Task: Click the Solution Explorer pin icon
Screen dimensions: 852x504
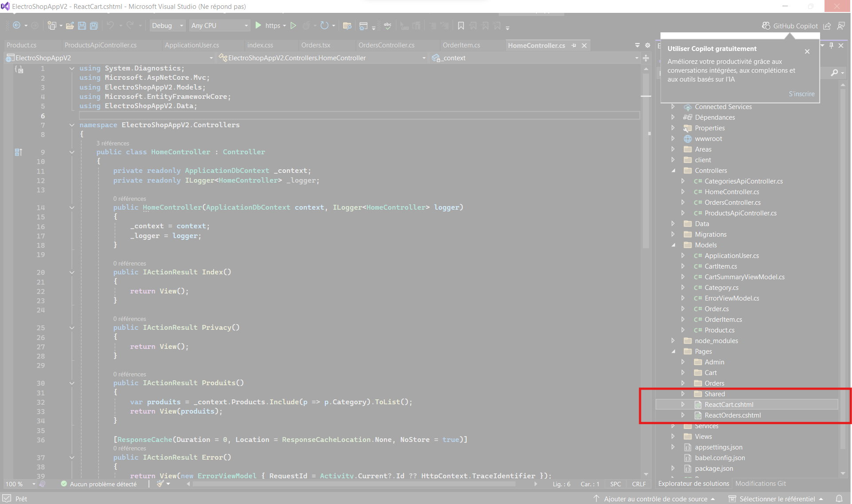Action: click(x=831, y=45)
